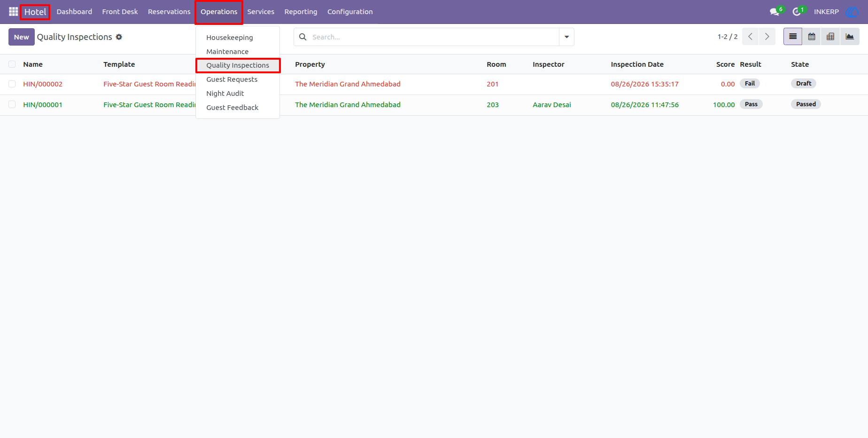This screenshot has height=438, width=868.
Task: Select the HIN/000001 row checkbox
Action: click(x=12, y=105)
